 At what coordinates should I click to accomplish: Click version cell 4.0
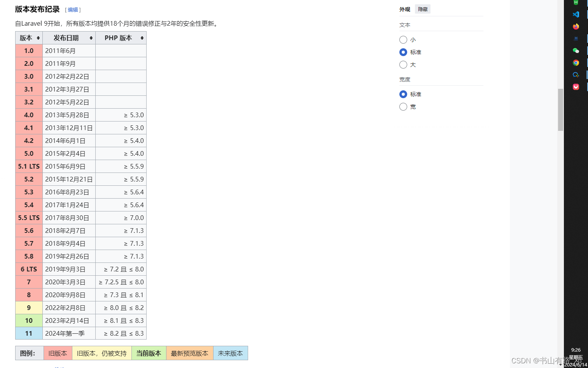[x=29, y=115]
